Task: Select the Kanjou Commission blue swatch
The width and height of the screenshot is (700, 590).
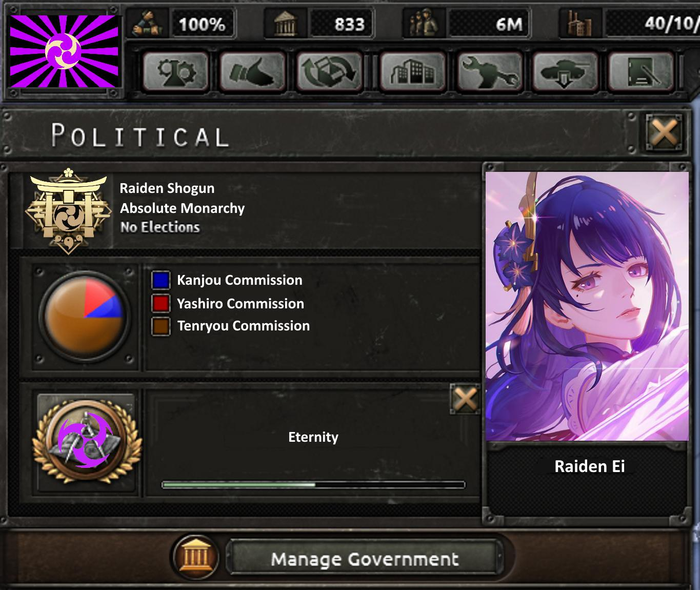Action: pyautogui.click(x=161, y=280)
